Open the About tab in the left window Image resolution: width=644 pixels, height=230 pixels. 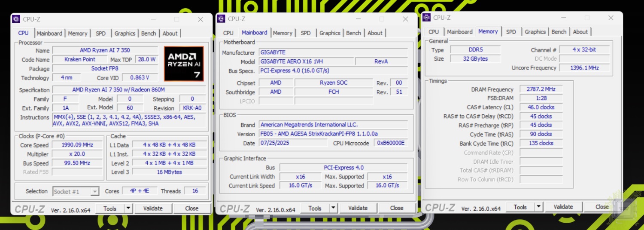pos(170,33)
